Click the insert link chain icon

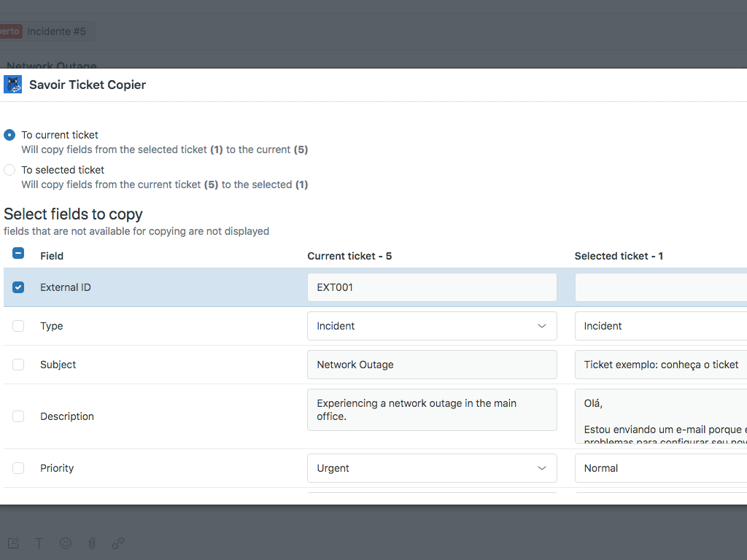coord(118,543)
